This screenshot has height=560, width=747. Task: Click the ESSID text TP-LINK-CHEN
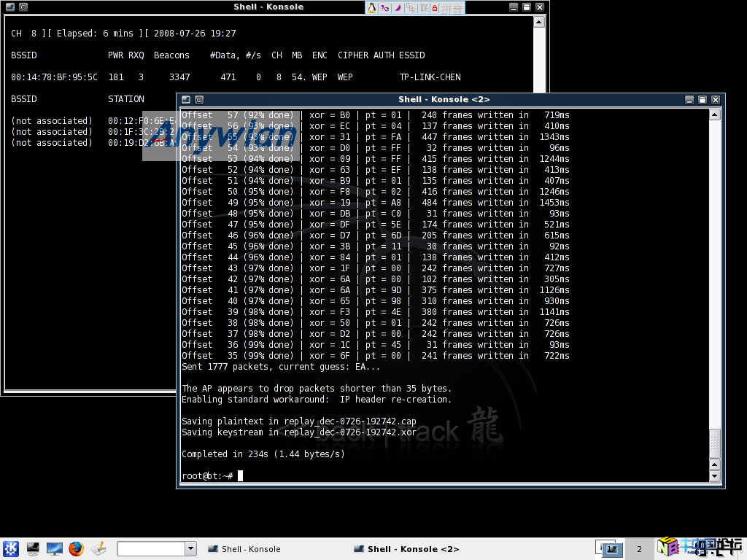pyautogui.click(x=430, y=77)
